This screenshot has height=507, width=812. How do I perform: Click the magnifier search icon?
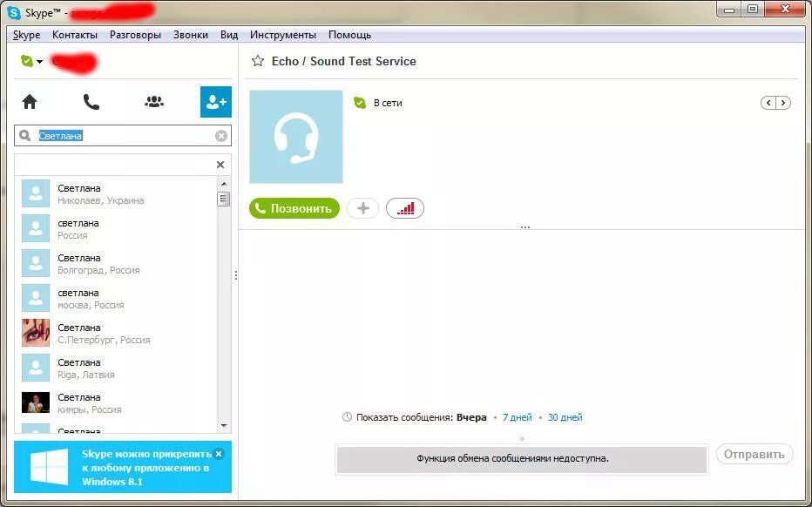tap(25, 136)
